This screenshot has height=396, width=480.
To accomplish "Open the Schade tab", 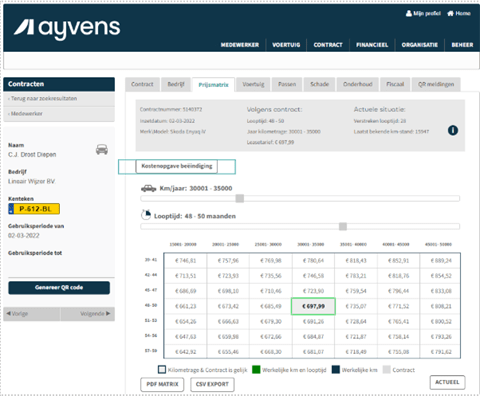I will coord(319,84).
